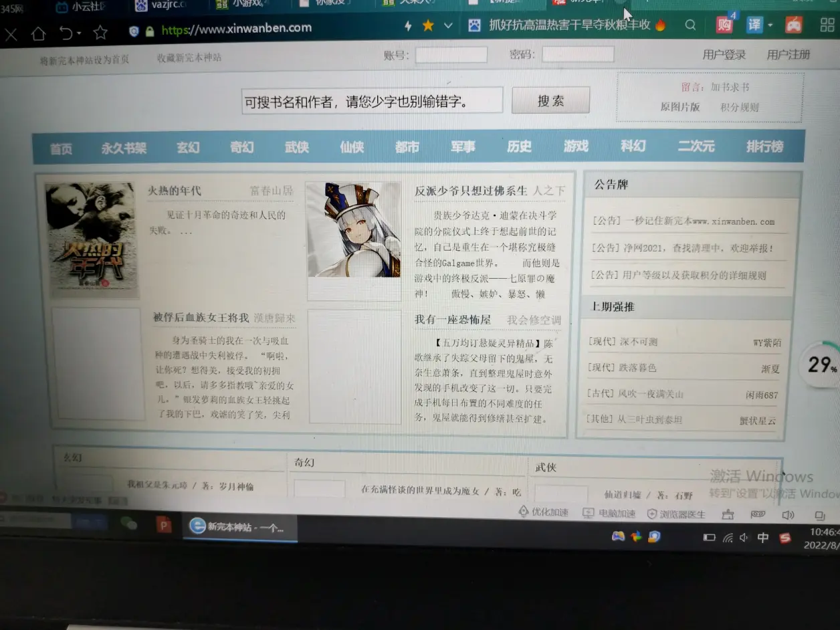Click the 原图片版 link

[680, 107]
